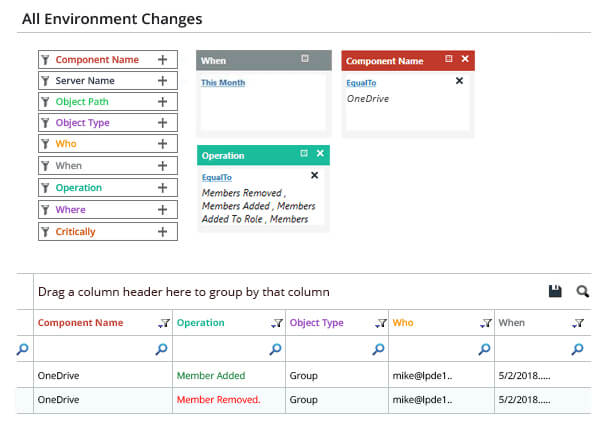612x430 pixels.
Task: Select the Where filter field label
Action: 70,210
